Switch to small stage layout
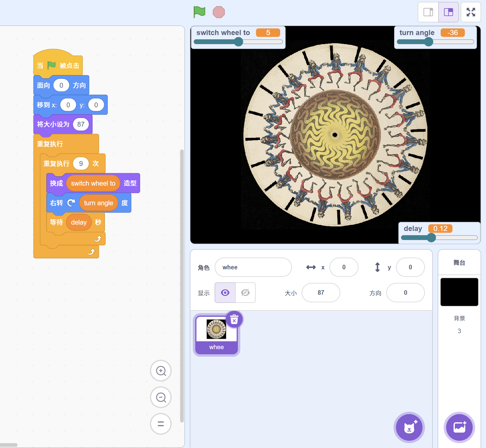Screen dimensions: 486x448 [x=428, y=12]
